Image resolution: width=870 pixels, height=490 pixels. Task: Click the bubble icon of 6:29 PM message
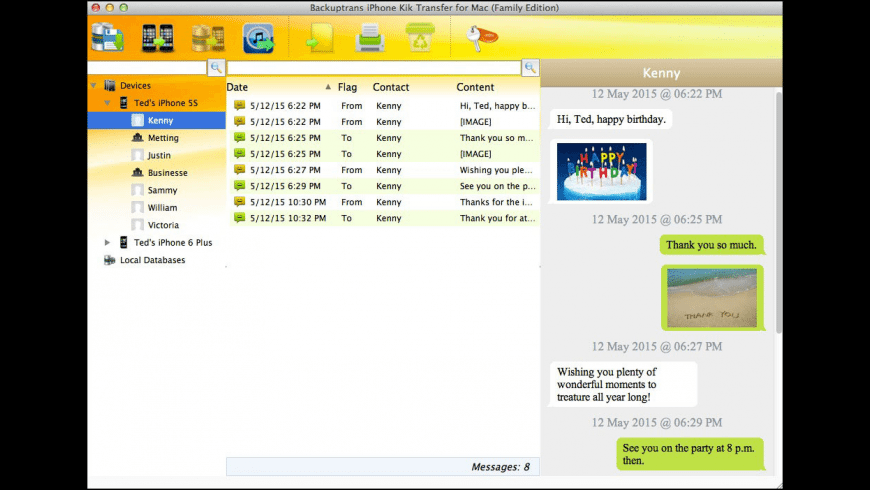pyautogui.click(x=239, y=185)
